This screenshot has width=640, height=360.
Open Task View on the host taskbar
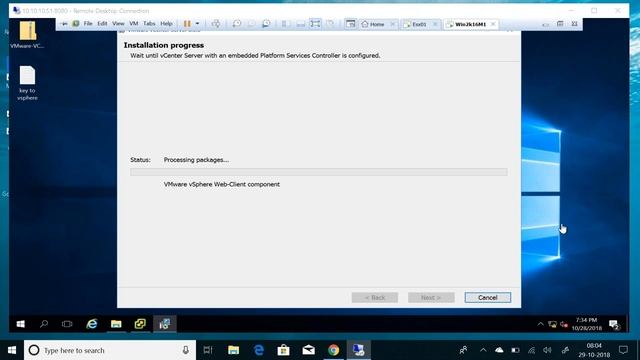tap(208, 350)
